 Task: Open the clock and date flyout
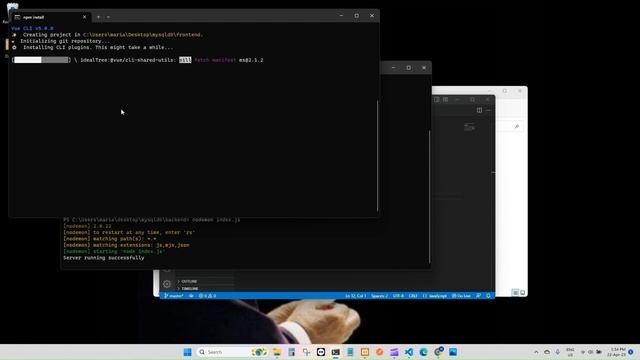coord(616,352)
